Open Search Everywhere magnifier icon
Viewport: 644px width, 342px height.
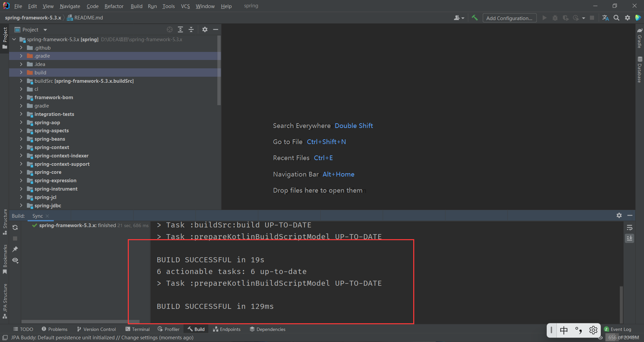click(616, 18)
